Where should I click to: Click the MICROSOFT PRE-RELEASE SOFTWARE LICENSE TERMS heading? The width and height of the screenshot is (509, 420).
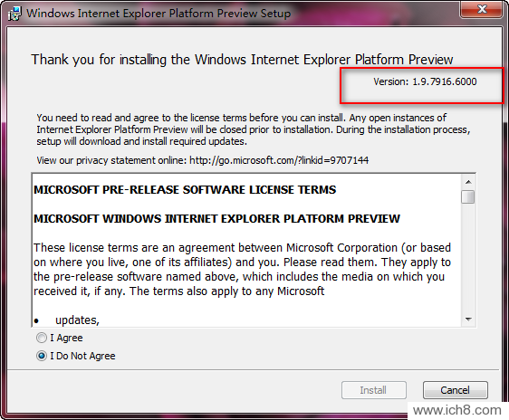coord(185,190)
